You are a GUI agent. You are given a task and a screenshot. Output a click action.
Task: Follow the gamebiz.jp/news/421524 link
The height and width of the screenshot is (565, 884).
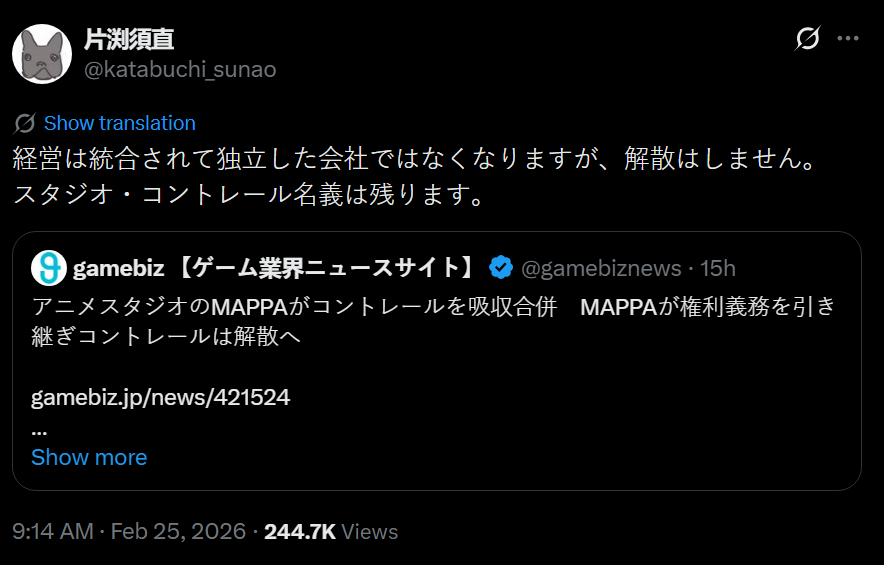(x=161, y=397)
